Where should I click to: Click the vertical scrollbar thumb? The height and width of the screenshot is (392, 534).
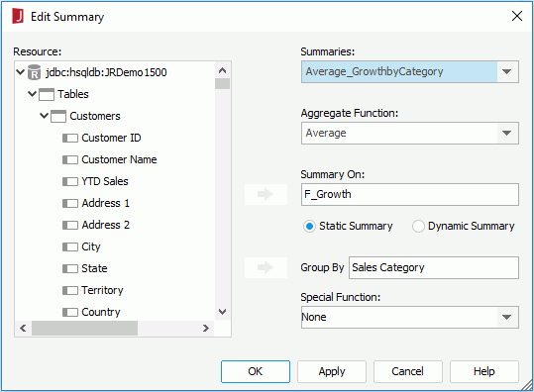[x=222, y=84]
